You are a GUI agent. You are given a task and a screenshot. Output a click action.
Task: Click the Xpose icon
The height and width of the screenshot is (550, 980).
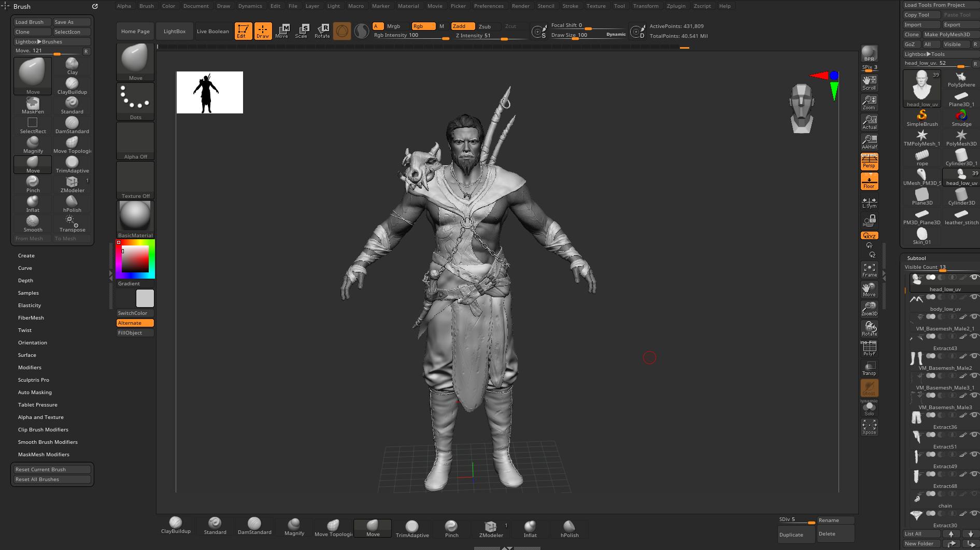coord(869,427)
